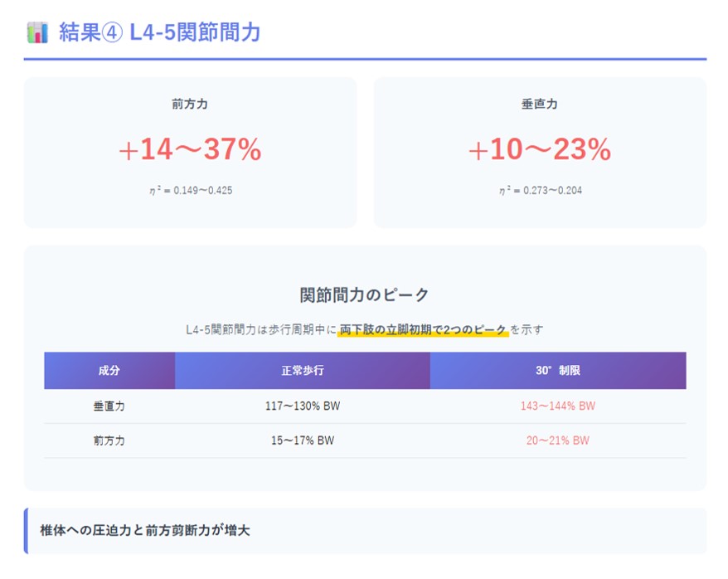The width and height of the screenshot is (728, 579).
Task: Select the 前方力 row label in table
Action: point(109,440)
